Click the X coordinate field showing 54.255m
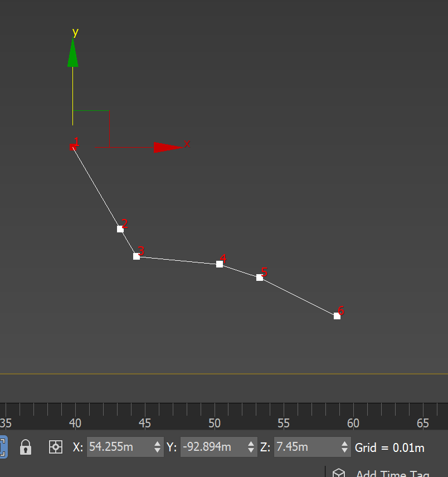This screenshot has height=477, width=448. [x=120, y=447]
